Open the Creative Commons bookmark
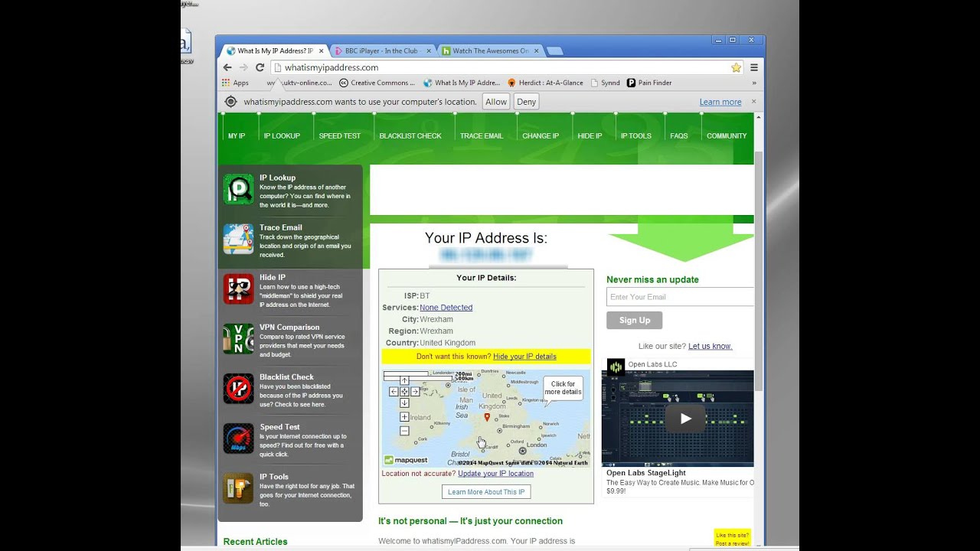980x551 pixels. [377, 83]
